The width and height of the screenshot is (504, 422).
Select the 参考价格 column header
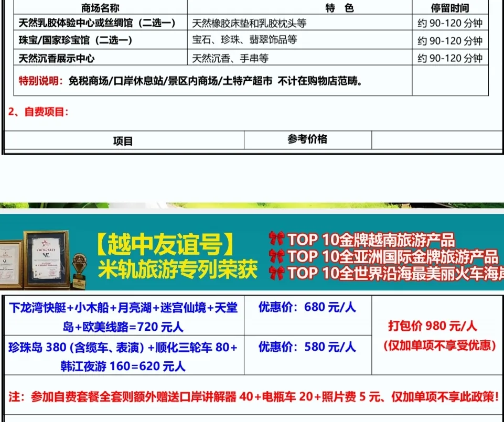point(307,139)
